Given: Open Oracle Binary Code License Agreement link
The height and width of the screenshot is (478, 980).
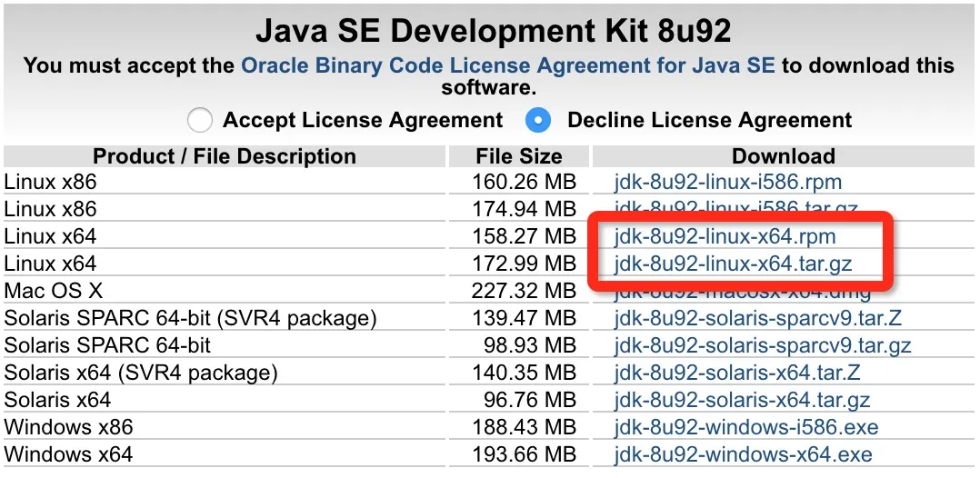Looking at the screenshot, I should [x=507, y=65].
